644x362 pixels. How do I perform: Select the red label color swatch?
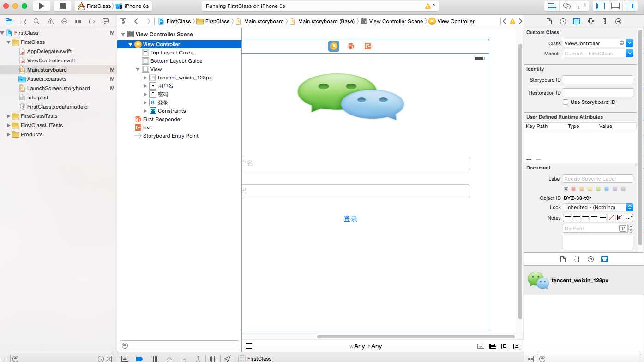point(573,189)
